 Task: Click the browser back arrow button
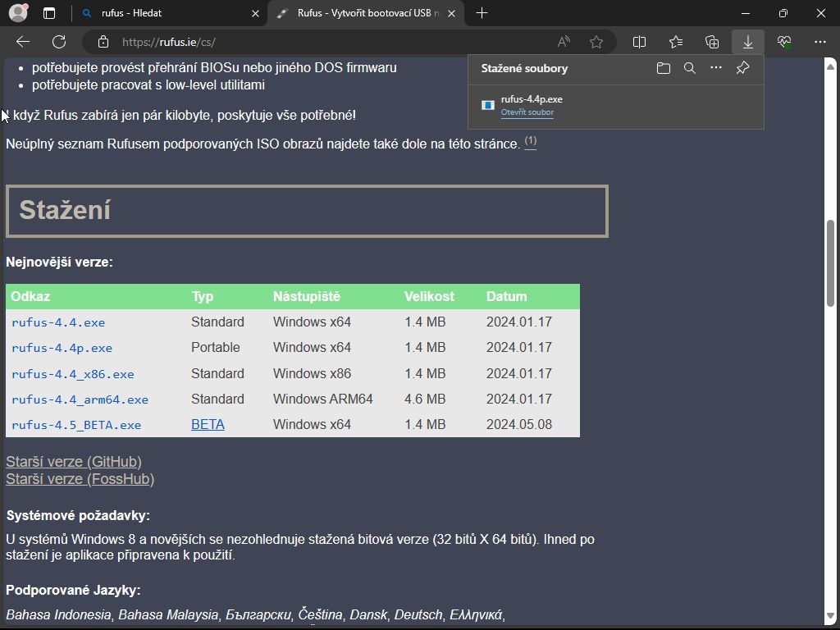tap(23, 42)
